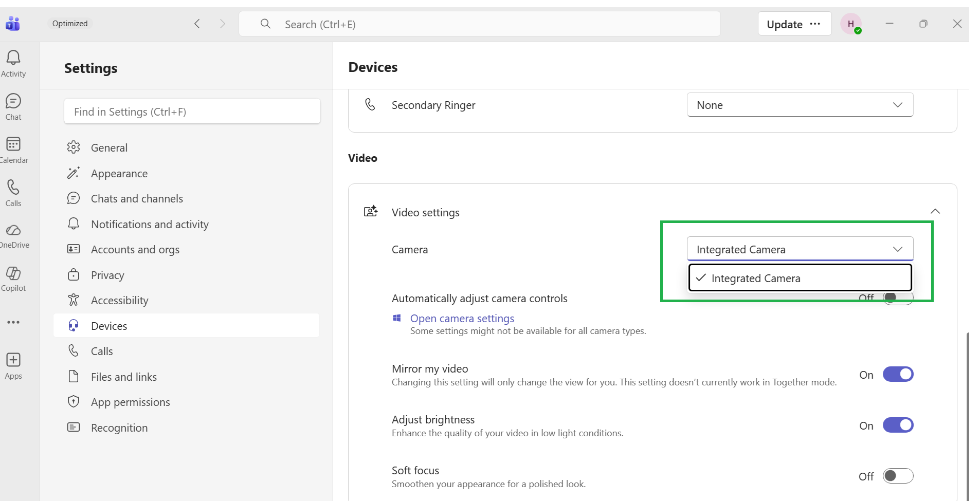Click the Video settings camera icon
Screen dimensions: 980x501
371,211
